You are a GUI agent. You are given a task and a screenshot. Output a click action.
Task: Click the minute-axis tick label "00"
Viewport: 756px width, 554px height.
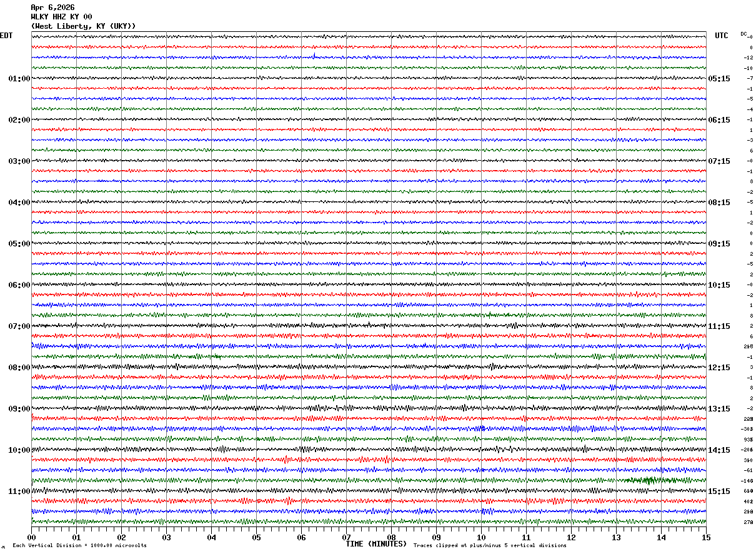tap(31, 537)
